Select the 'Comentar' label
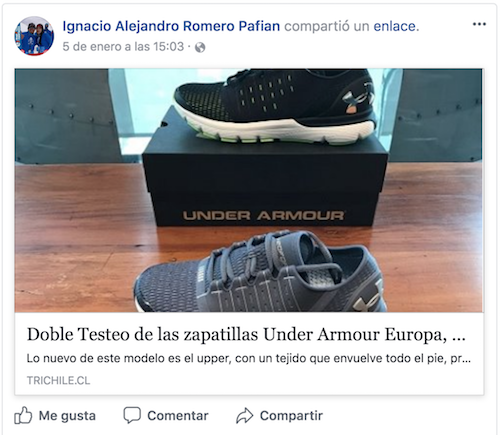The image size is (500, 435). click(x=178, y=416)
